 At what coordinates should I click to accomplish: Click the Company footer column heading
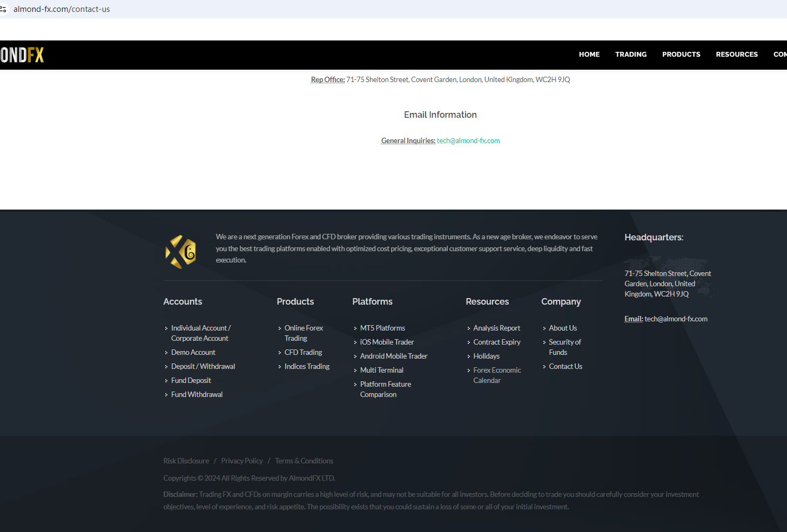click(561, 302)
